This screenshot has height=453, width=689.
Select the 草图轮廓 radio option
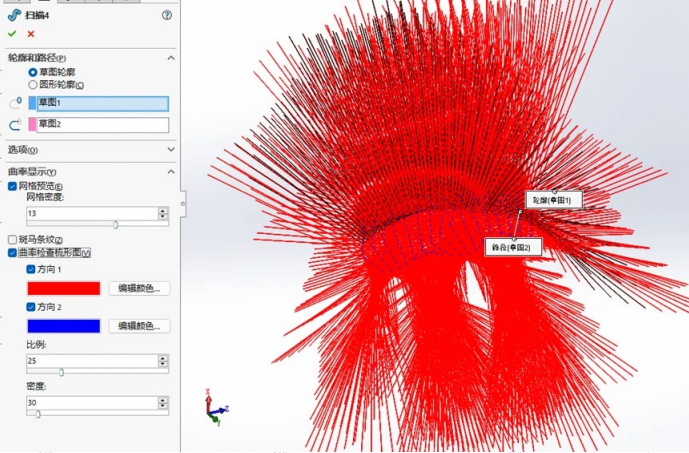pos(33,72)
